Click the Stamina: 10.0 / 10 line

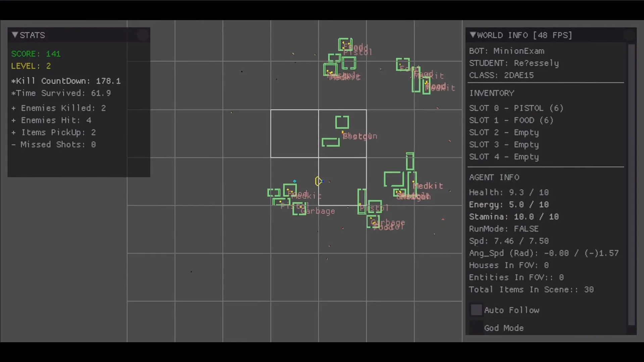pos(514,216)
